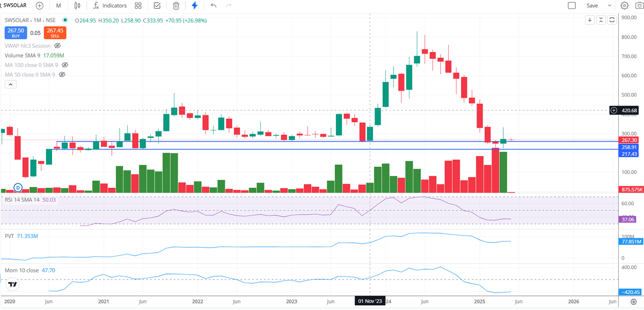Click the −420.45 momentum scale value
The width and height of the screenshot is (644, 310).
pyautogui.click(x=631, y=293)
